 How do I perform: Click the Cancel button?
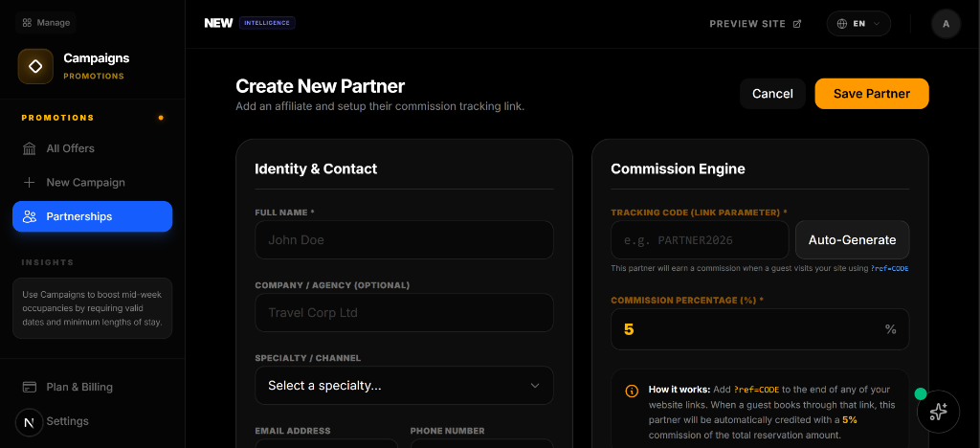click(x=771, y=94)
